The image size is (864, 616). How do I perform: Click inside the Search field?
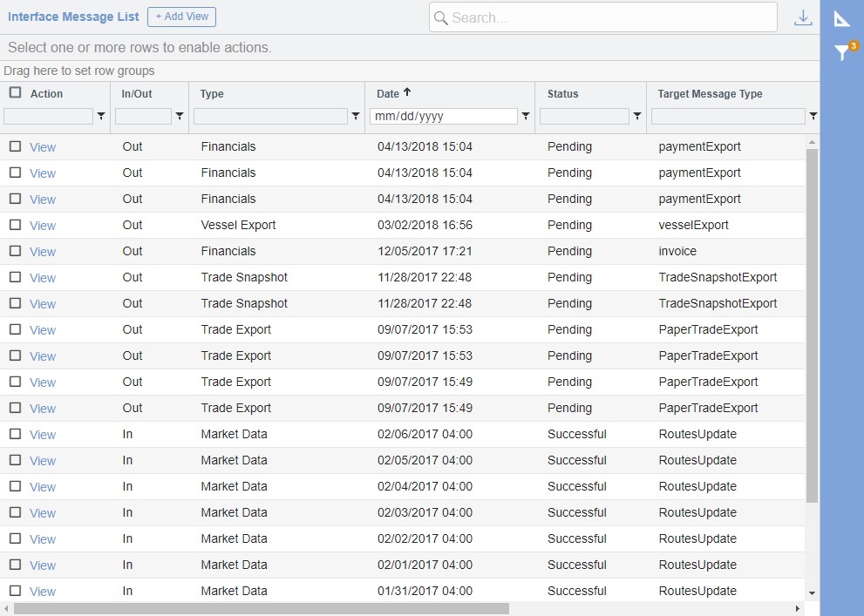pos(602,17)
